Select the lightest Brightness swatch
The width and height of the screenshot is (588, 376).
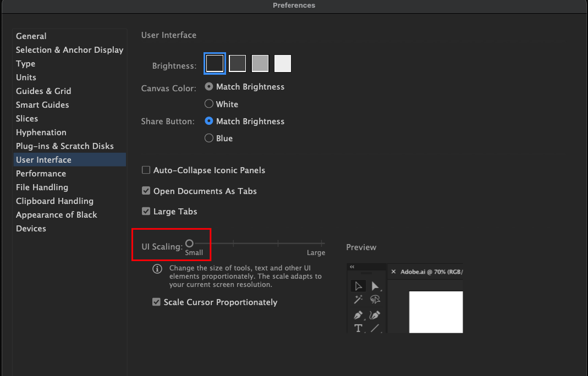click(x=282, y=63)
